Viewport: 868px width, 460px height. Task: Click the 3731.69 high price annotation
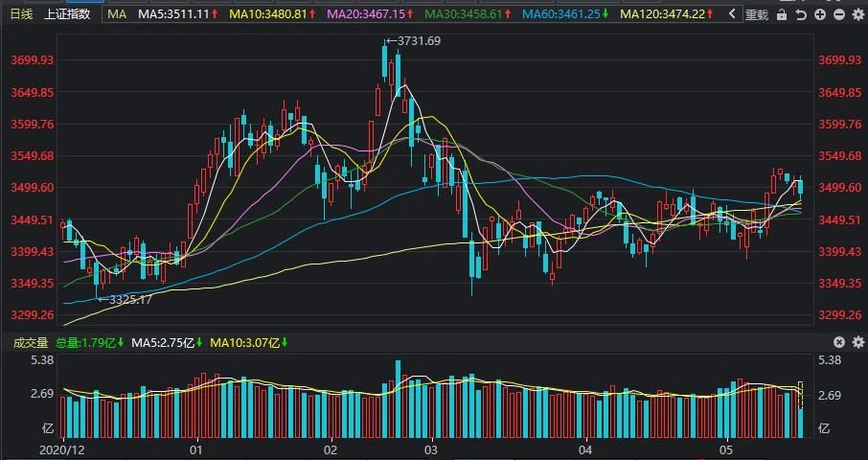[414, 40]
